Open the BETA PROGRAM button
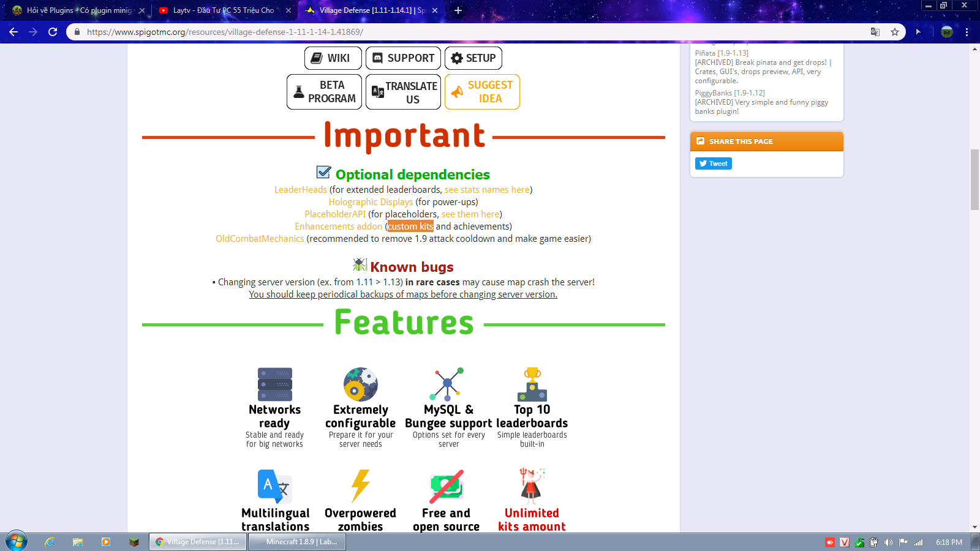The image size is (980, 551). coord(324,92)
